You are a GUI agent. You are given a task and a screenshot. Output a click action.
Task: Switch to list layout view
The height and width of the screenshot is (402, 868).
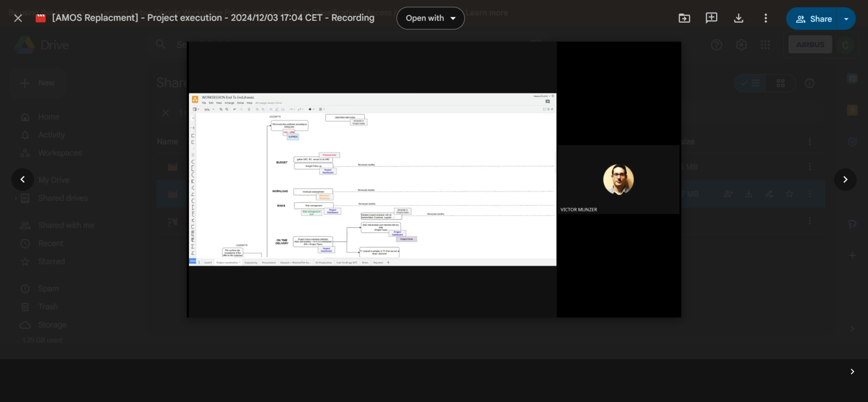[x=750, y=83]
